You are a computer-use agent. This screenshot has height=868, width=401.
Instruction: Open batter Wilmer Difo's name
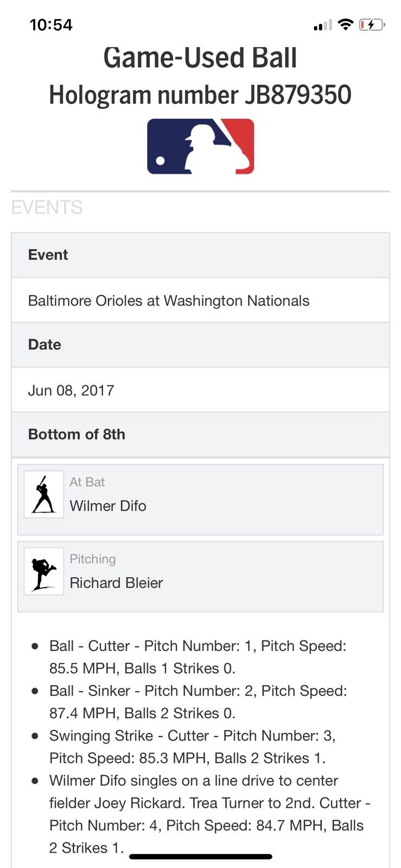point(108,506)
